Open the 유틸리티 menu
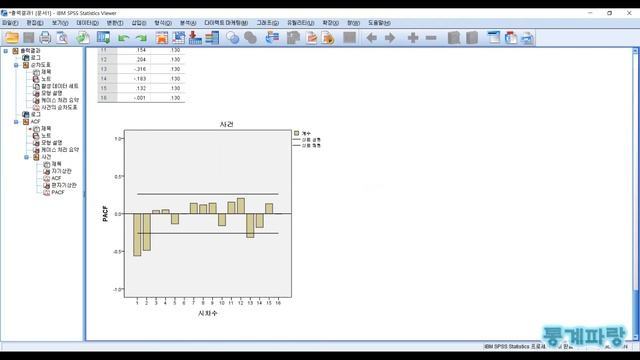The height and width of the screenshot is (360, 640). [x=300, y=23]
